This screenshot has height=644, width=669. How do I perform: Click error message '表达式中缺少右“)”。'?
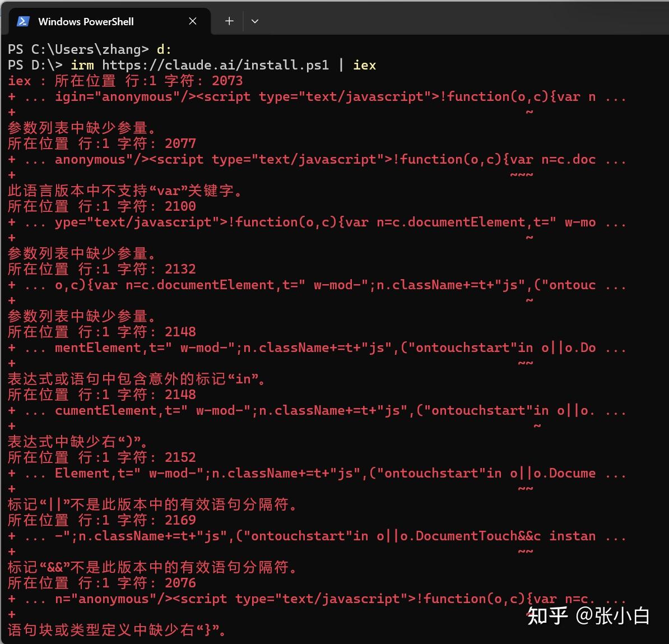pyautogui.click(x=78, y=441)
